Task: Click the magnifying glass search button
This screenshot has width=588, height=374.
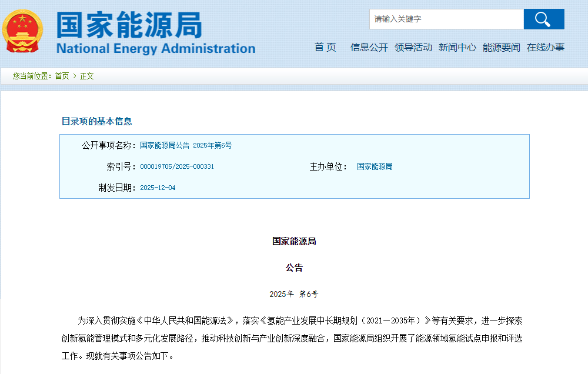Action: point(543,19)
